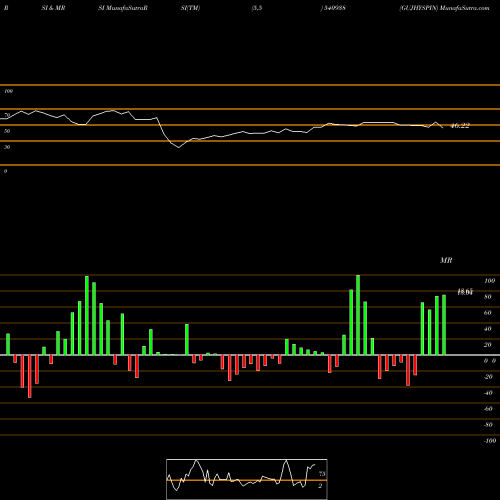Click the MR heading above the histogram

click(446, 260)
